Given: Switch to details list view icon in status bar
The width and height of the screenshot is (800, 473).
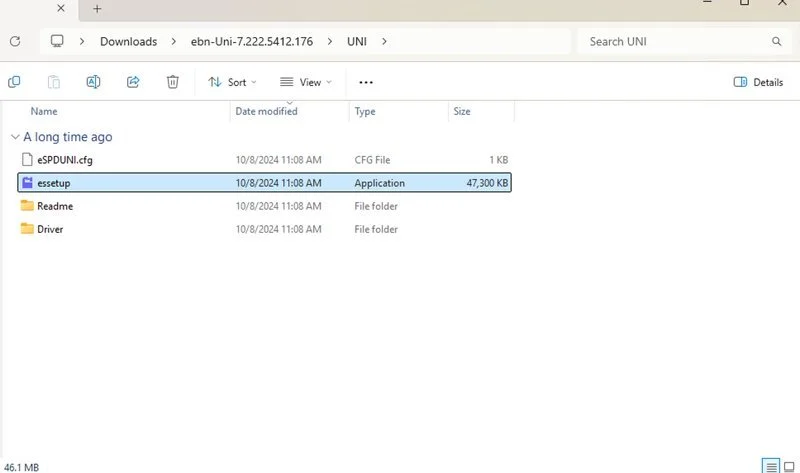Looking at the screenshot, I should [x=771, y=466].
